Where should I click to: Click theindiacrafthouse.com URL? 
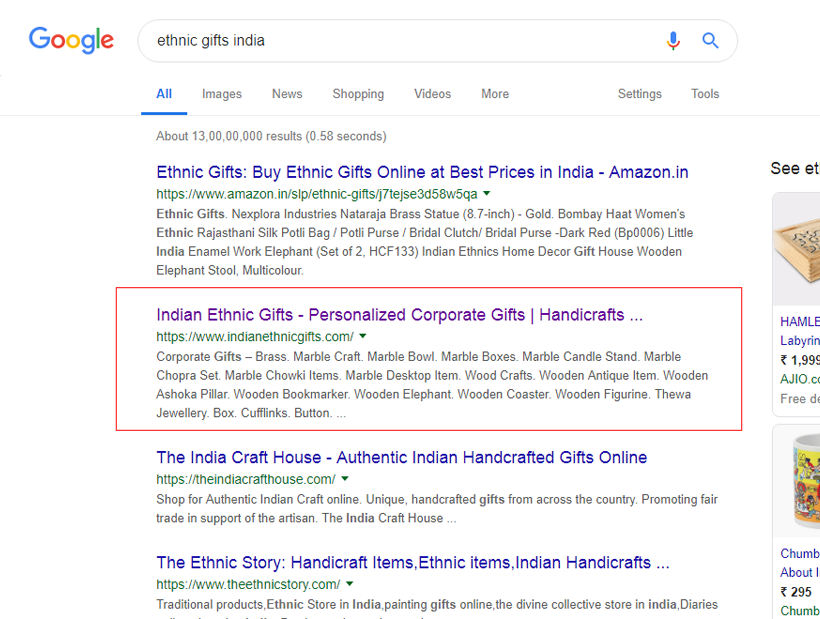click(246, 479)
